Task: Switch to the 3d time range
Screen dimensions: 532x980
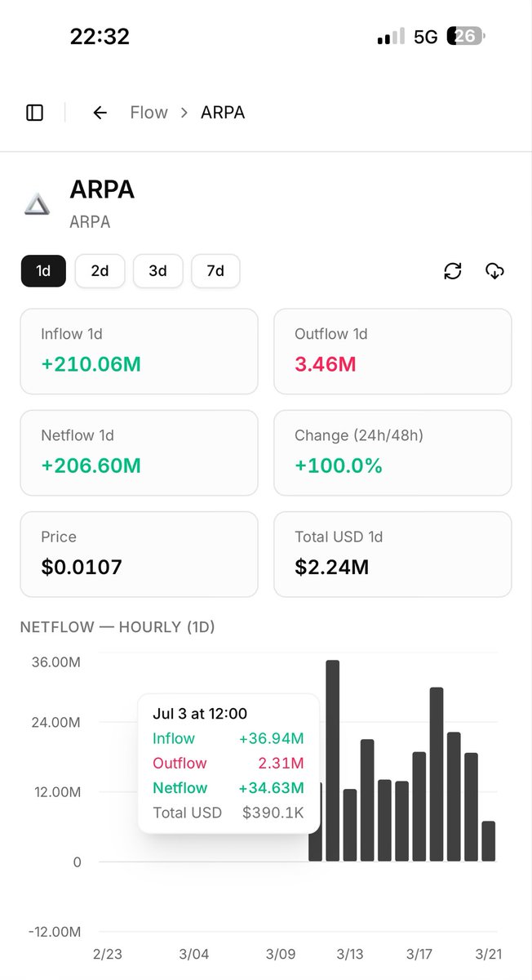Action: tap(157, 270)
